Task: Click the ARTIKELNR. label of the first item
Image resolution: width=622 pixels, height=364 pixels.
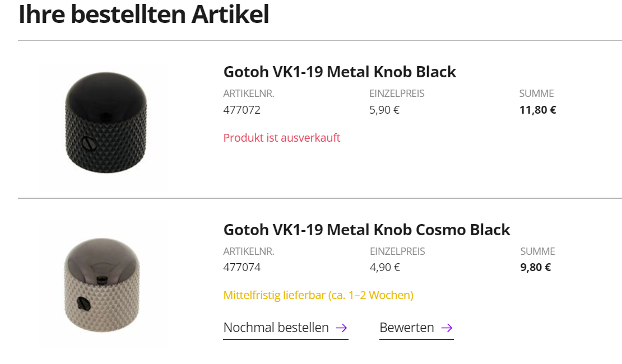Action: point(249,94)
